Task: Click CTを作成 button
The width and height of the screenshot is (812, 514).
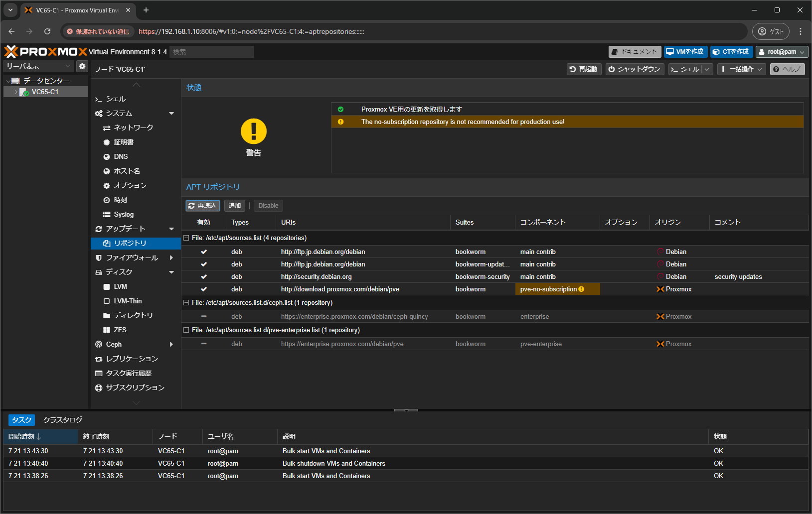Action: tap(731, 52)
